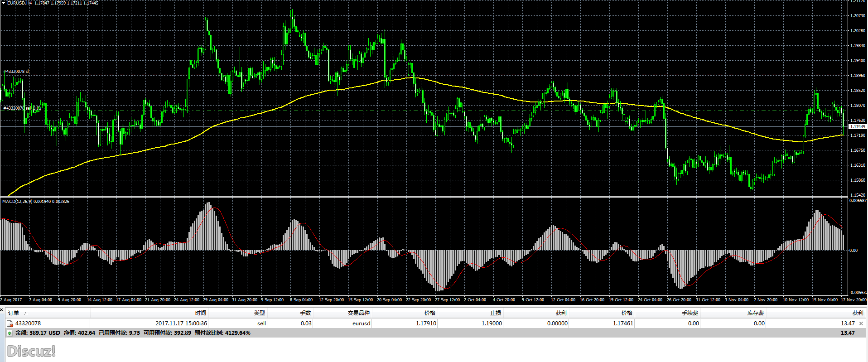Click the 预付款比例: 4129.64% margin level text
Image resolution: width=868 pixels, height=362 pixels.
tap(222, 333)
